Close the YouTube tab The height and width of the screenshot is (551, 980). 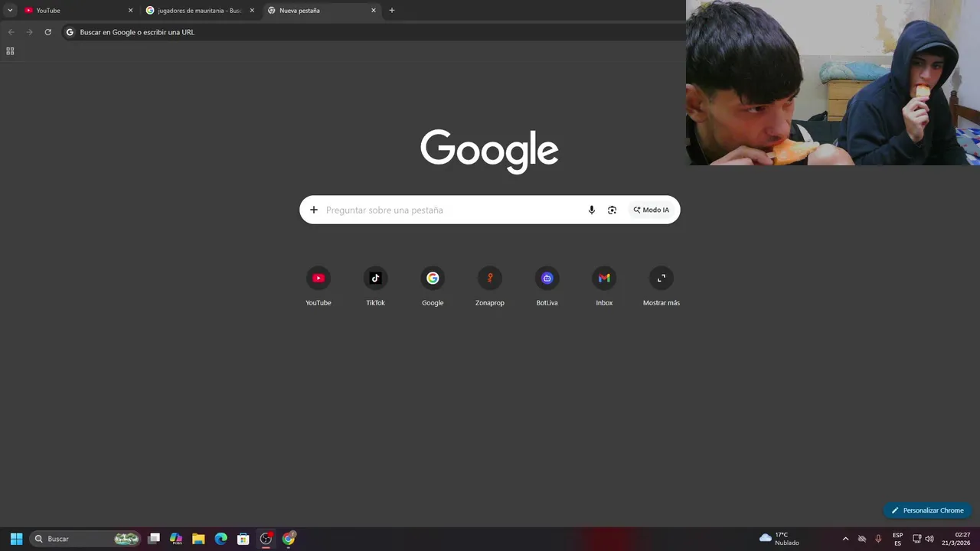130,11
